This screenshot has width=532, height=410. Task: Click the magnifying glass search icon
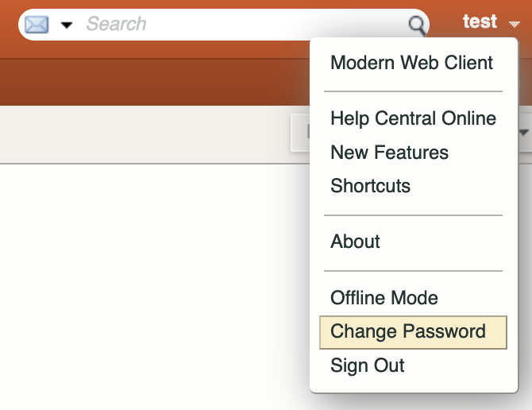click(x=417, y=25)
